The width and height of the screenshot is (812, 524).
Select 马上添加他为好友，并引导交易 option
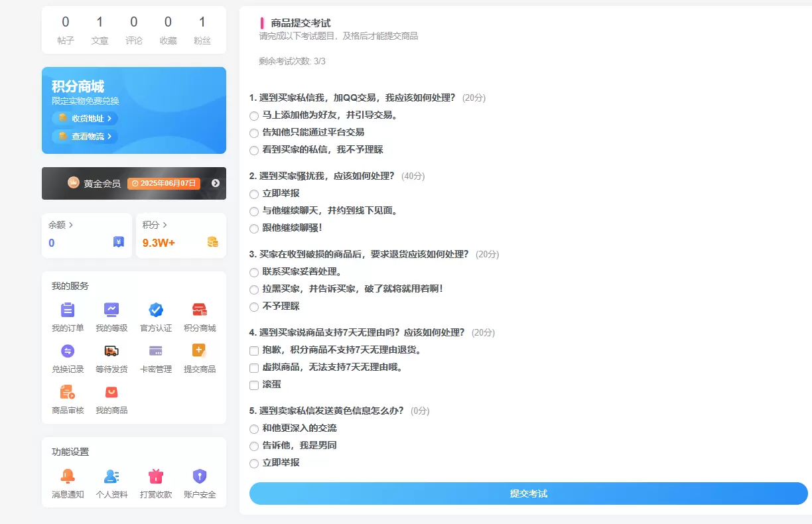coord(254,115)
